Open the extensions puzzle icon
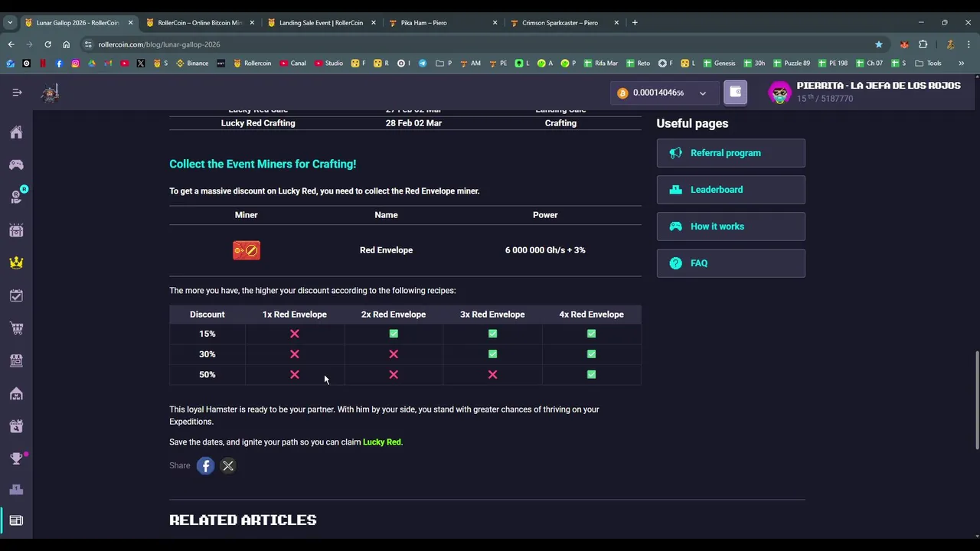 (x=923, y=44)
